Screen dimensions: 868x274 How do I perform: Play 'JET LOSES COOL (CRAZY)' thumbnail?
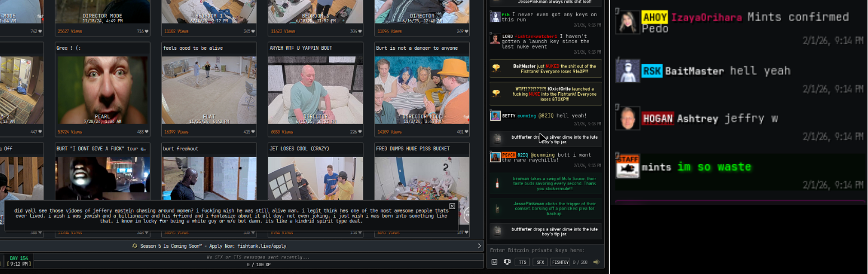pyautogui.click(x=316, y=179)
